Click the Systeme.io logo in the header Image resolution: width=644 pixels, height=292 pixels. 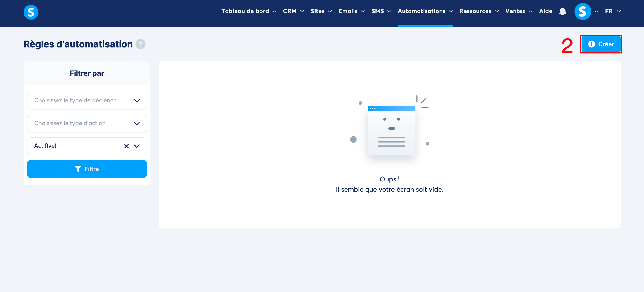point(31,12)
